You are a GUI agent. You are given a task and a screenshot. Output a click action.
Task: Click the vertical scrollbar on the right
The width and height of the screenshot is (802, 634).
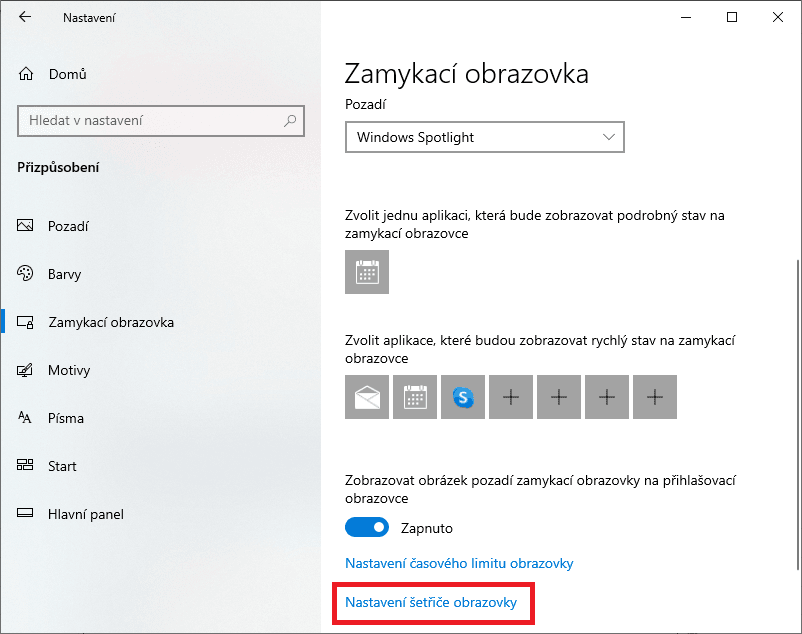(x=797, y=414)
